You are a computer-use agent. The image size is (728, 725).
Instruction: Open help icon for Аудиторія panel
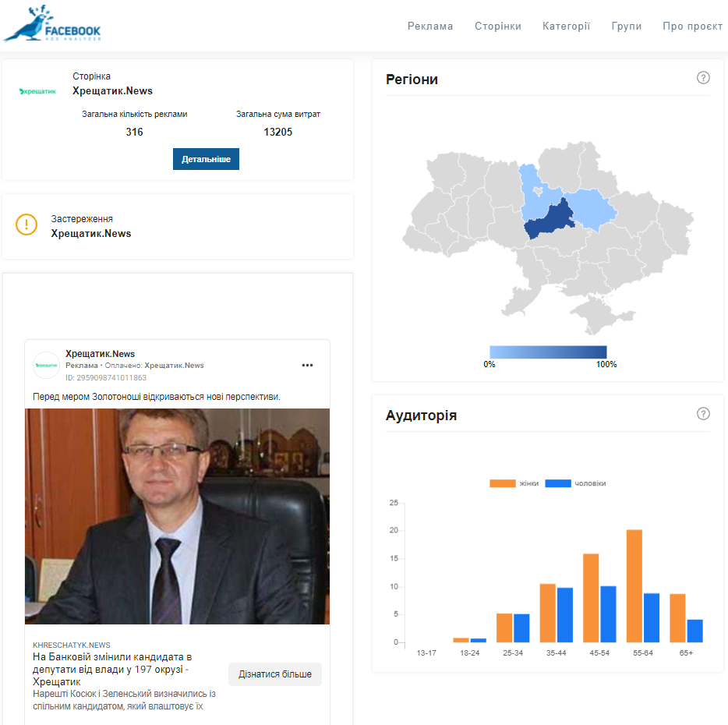click(703, 413)
